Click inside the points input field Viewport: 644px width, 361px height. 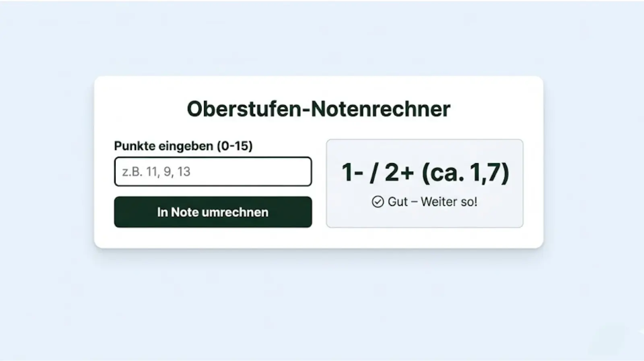click(x=213, y=172)
